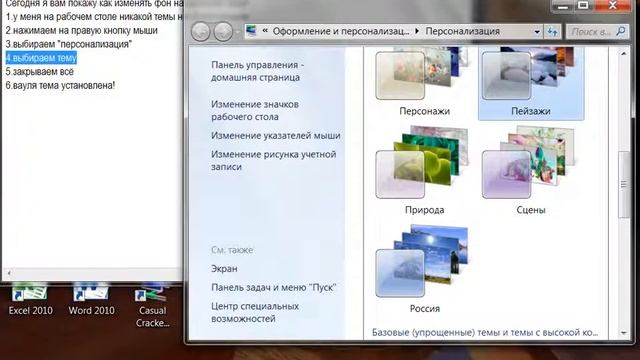Click the Control Panel icon in address bar
Image resolution: width=640 pixels, height=360 pixels.
click(251, 31)
